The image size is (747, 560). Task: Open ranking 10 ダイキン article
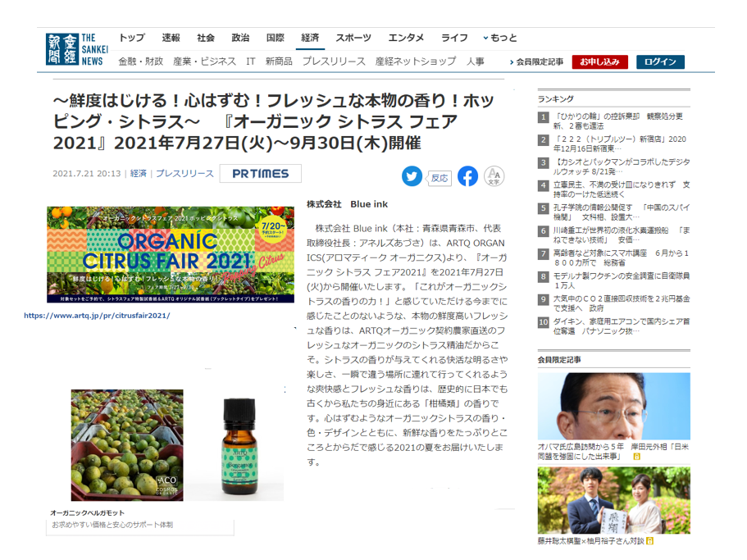coord(622,326)
